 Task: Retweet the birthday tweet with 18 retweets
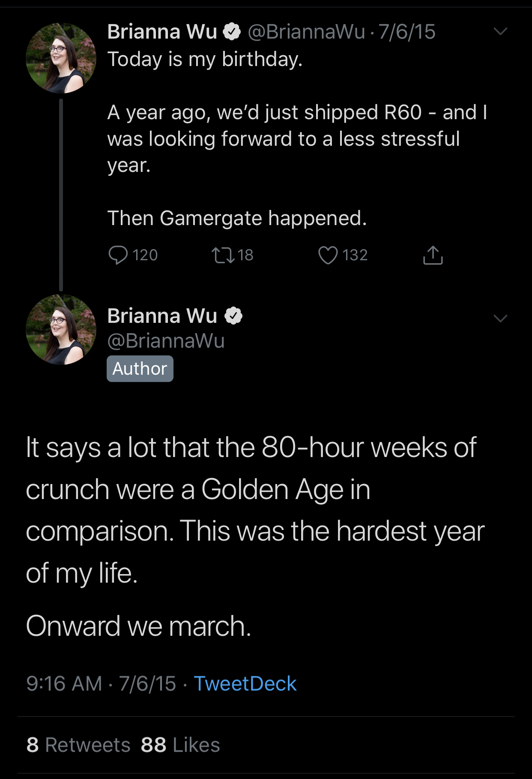(224, 255)
